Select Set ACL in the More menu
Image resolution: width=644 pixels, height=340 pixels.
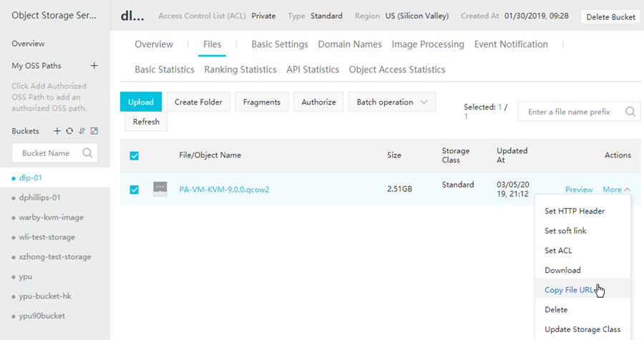[x=558, y=251]
